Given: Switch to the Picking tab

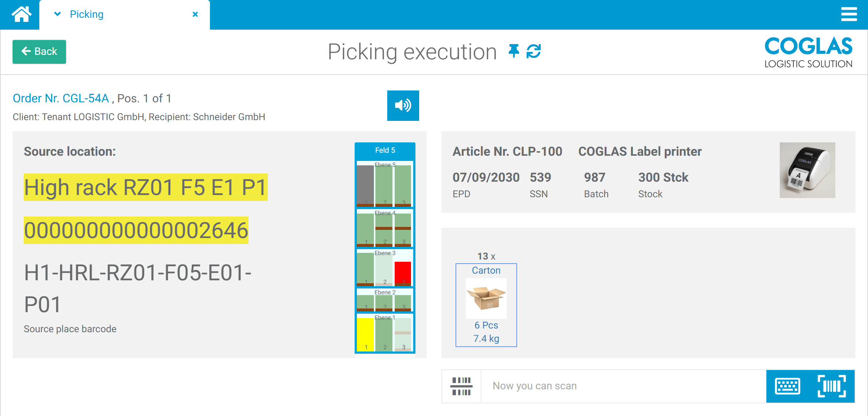Looking at the screenshot, I should (87, 14).
